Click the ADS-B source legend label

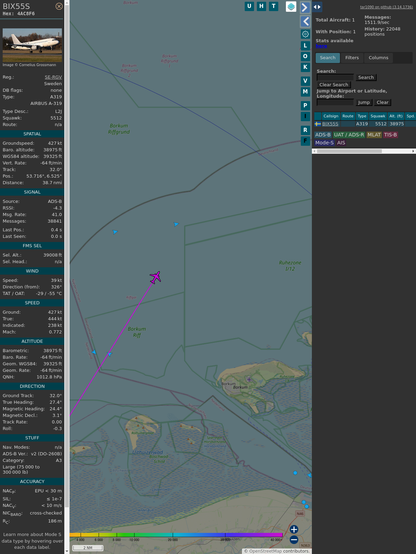(323, 135)
